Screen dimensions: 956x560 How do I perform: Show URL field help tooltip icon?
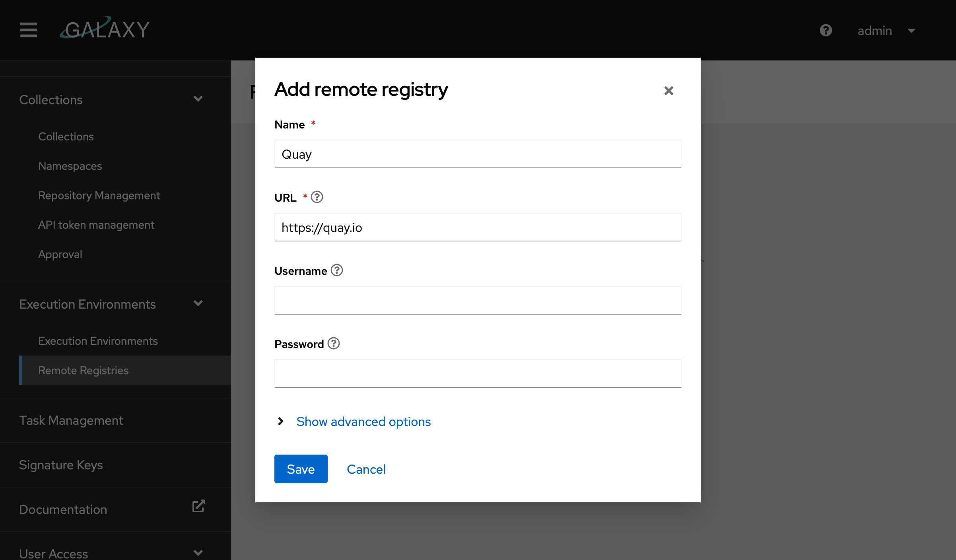tap(317, 197)
